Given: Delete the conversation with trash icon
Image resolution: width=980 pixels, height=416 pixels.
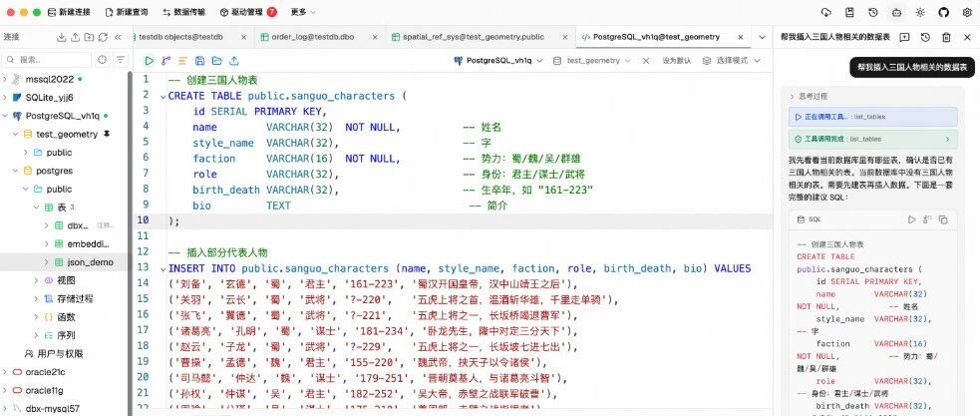Looking at the screenshot, I should tap(947, 38).
